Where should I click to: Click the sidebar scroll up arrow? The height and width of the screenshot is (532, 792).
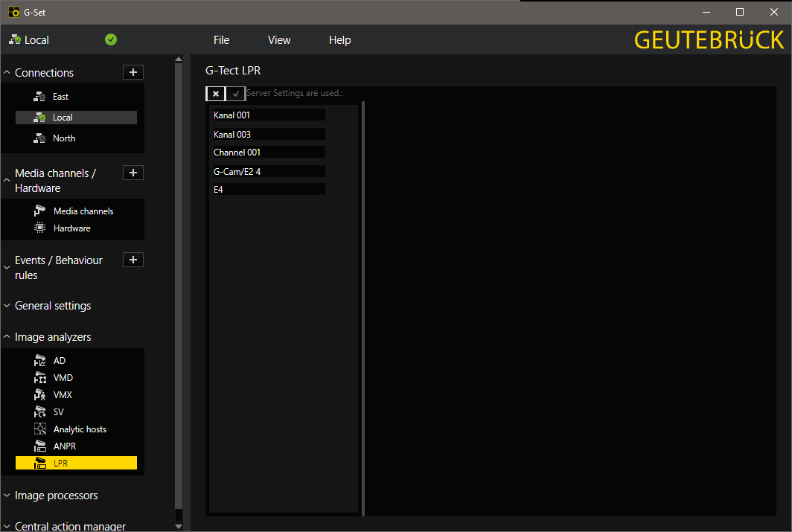(x=179, y=59)
